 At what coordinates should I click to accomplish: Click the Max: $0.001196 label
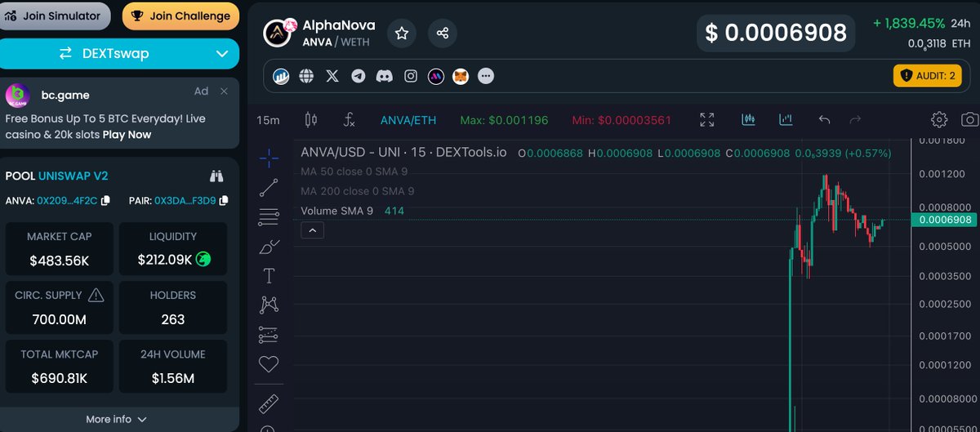click(x=504, y=120)
